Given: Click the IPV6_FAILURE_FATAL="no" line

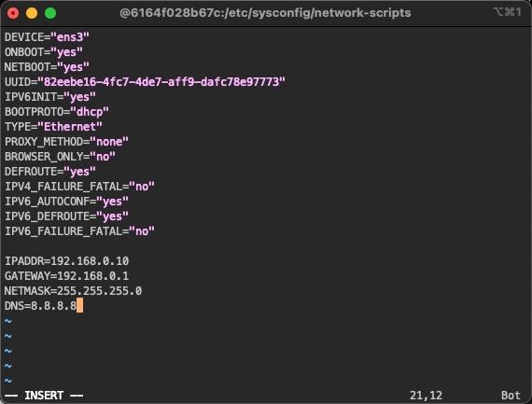Looking at the screenshot, I should pyautogui.click(x=79, y=231).
